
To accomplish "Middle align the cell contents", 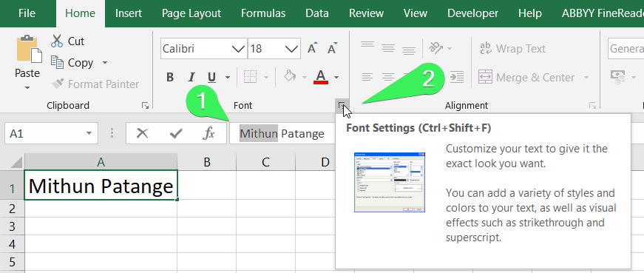I will pos(388,48).
